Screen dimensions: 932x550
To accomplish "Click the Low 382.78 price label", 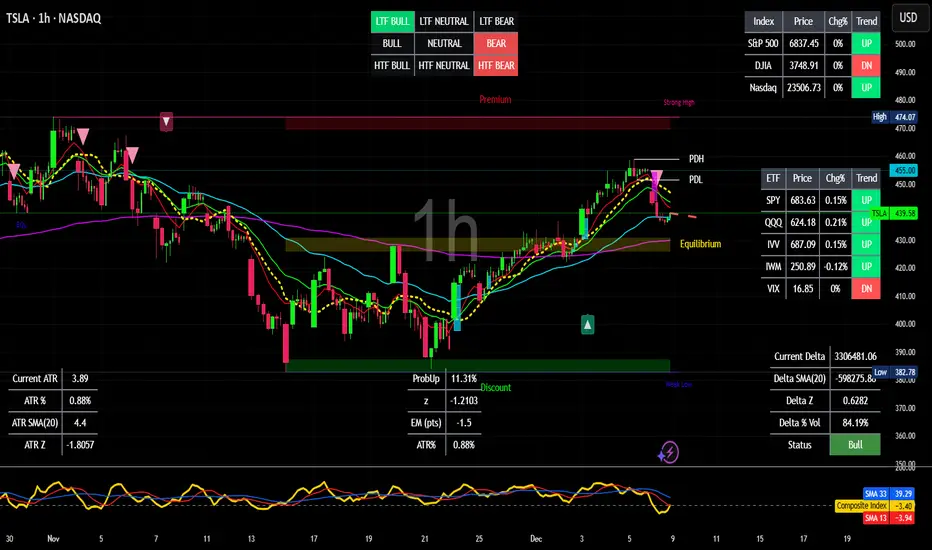I will pos(895,372).
